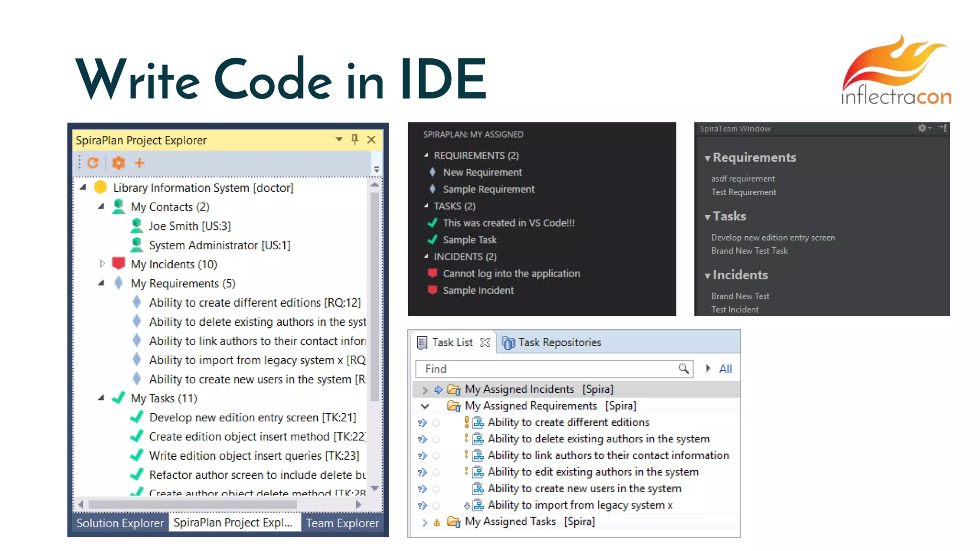980x551 pixels.
Task: Select Ability to create different editions [RQ:12]
Action: (x=255, y=302)
